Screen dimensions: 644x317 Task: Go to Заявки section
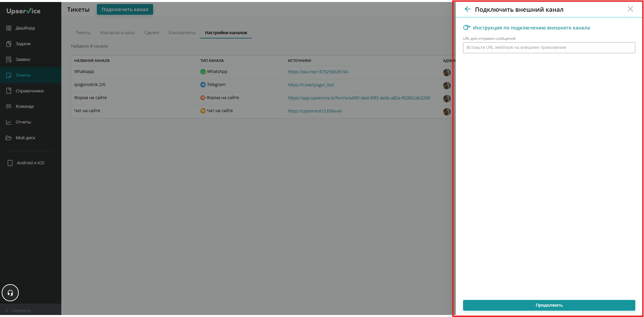23,60
